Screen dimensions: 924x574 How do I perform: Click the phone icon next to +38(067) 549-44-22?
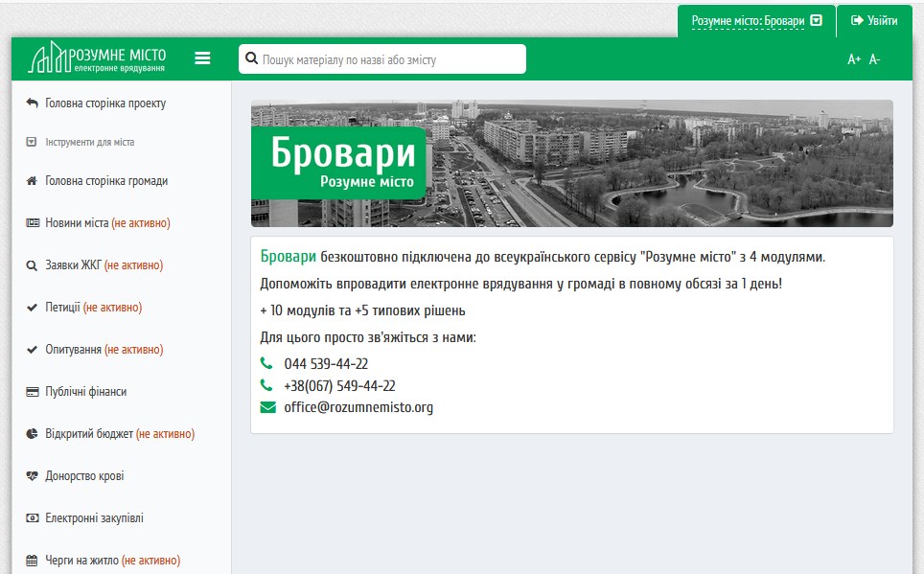[x=266, y=385]
